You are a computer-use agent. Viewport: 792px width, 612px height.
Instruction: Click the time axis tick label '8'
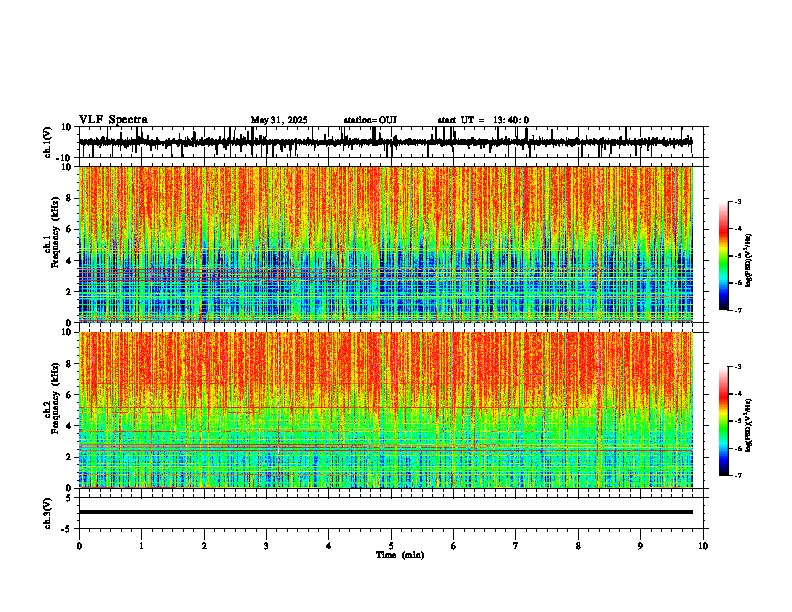[x=578, y=546]
